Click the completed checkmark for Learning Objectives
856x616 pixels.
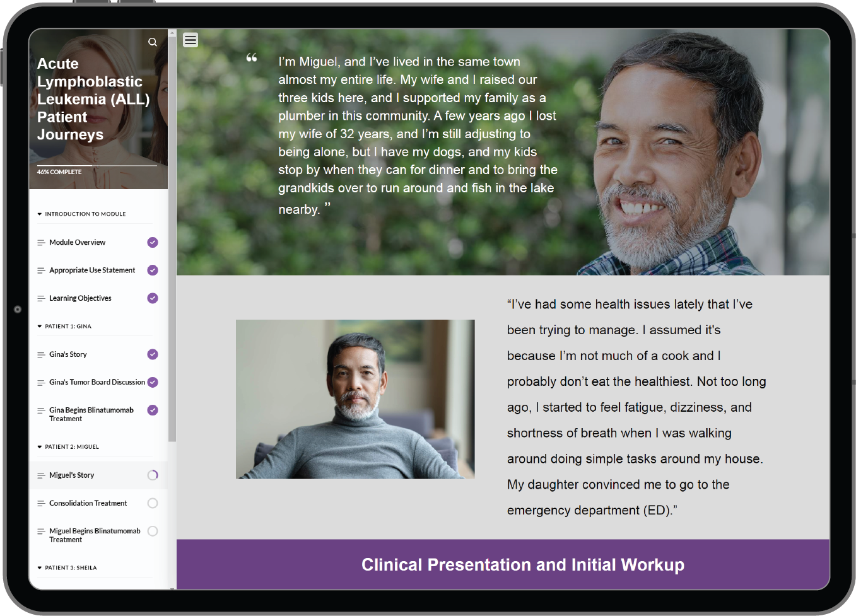click(153, 298)
